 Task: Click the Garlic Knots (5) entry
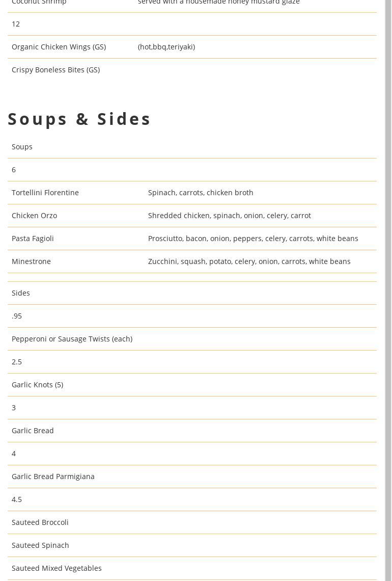pos(37,385)
